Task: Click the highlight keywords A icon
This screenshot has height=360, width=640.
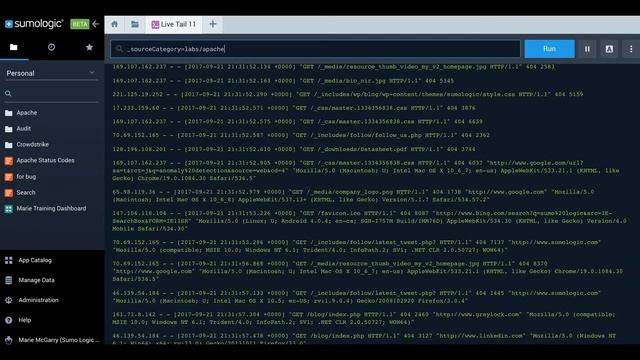Action: pyautogui.click(x=609, y=49)
